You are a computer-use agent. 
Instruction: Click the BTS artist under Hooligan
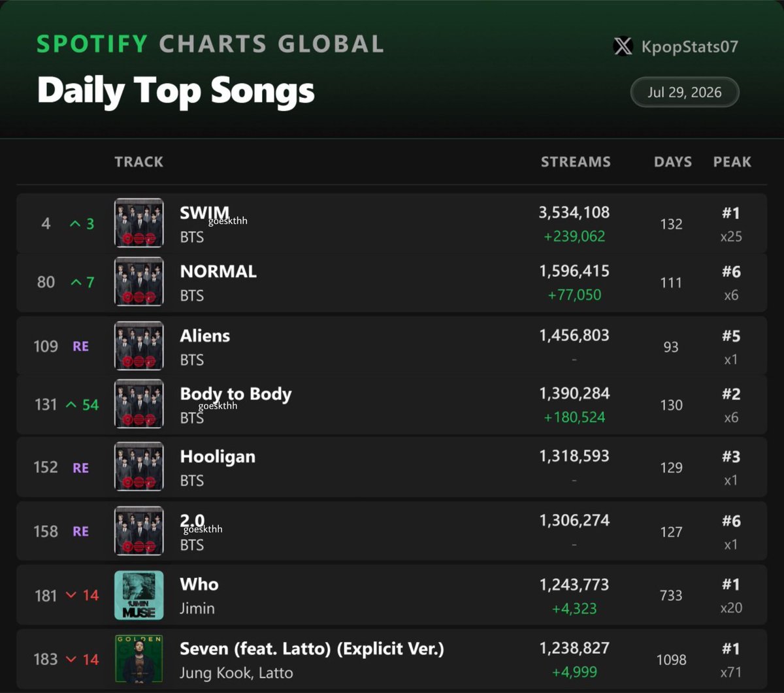[x=192, y=481]
